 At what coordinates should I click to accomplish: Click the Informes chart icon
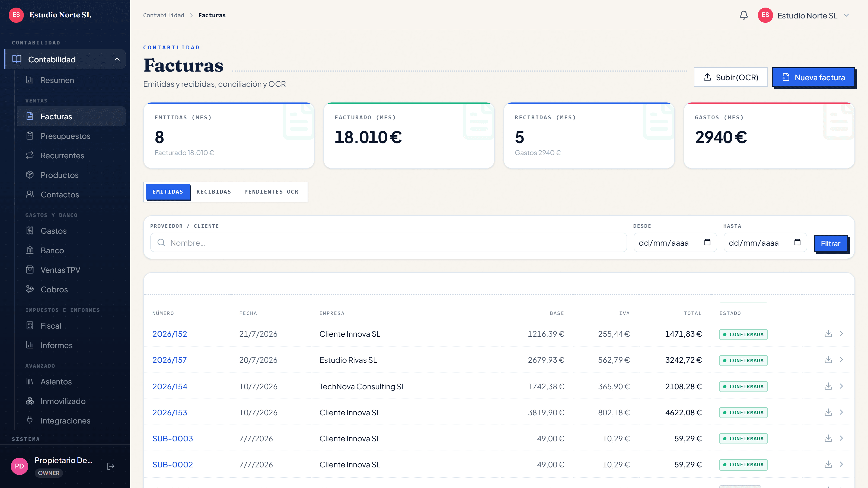click(x=30, y=345)
